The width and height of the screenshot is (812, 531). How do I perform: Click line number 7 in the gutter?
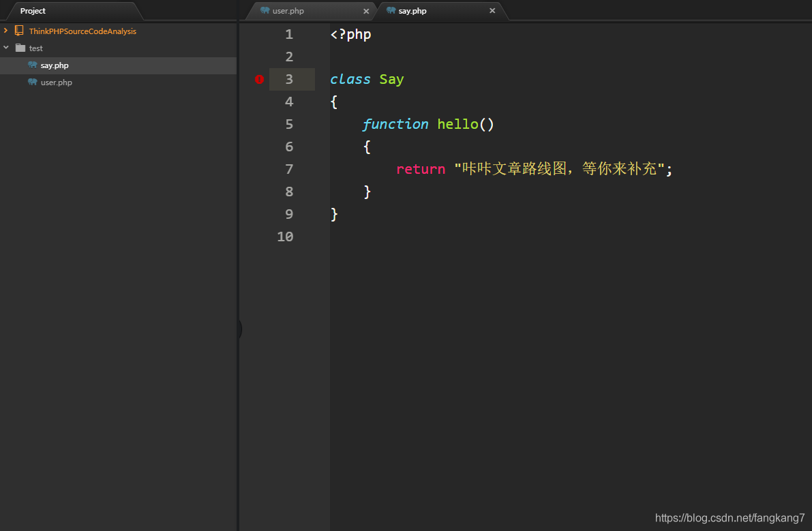(x=289, y=169)
